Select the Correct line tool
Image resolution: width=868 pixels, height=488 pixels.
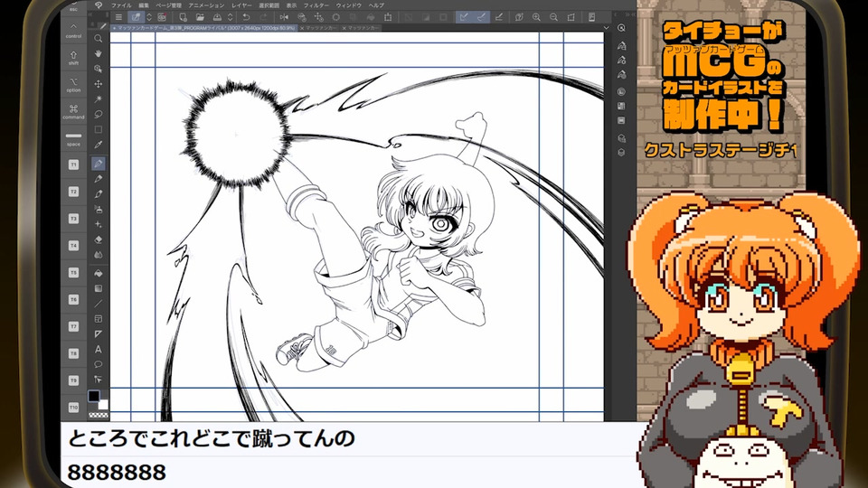pos(98,379)
